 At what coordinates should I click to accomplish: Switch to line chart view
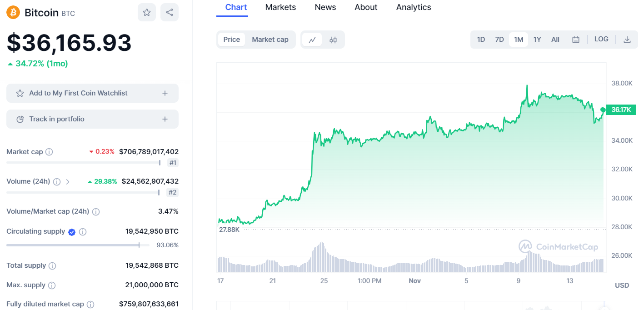[312, 40]
